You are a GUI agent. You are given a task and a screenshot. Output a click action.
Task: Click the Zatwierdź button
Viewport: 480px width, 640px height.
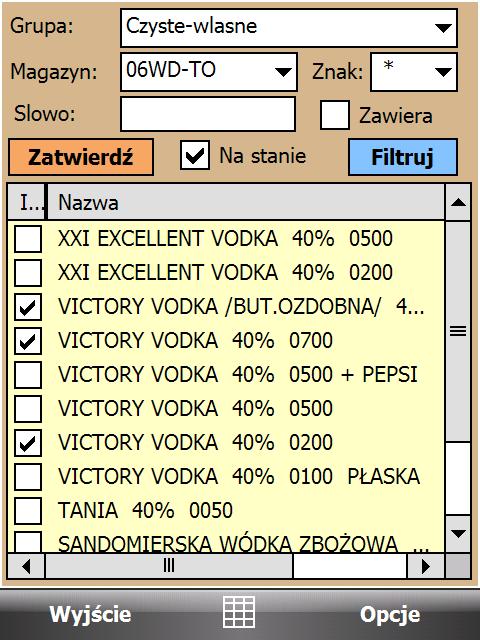(x=81, y=157)
